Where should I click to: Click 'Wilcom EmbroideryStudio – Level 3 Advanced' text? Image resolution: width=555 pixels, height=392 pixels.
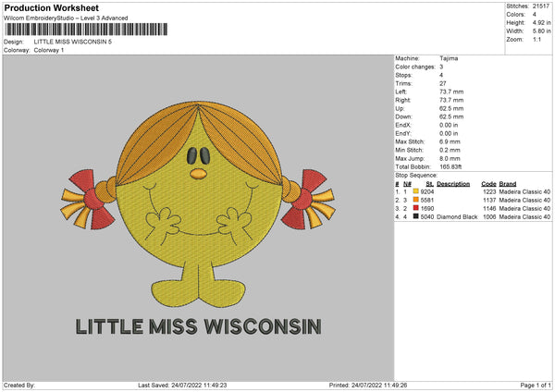[x=66, y=18]
